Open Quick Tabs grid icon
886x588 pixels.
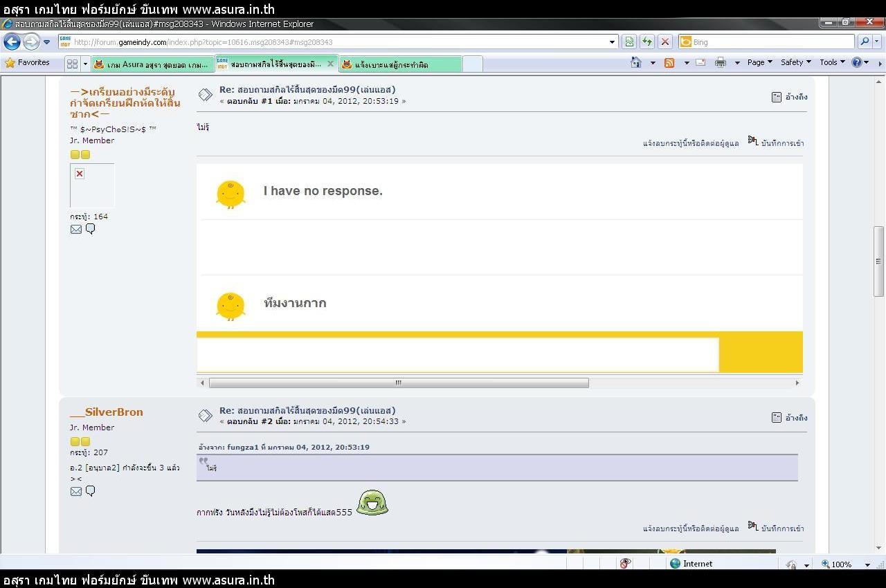[x=72, y=64]
